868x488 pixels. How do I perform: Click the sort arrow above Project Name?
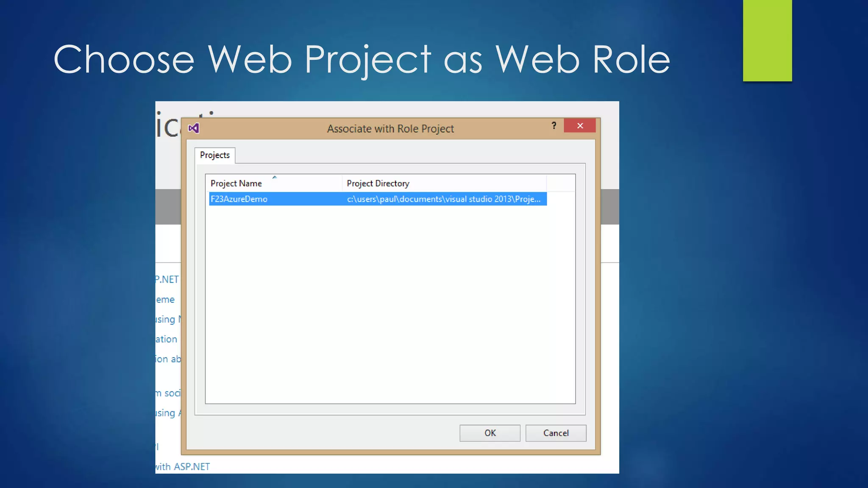coord(274,177)
